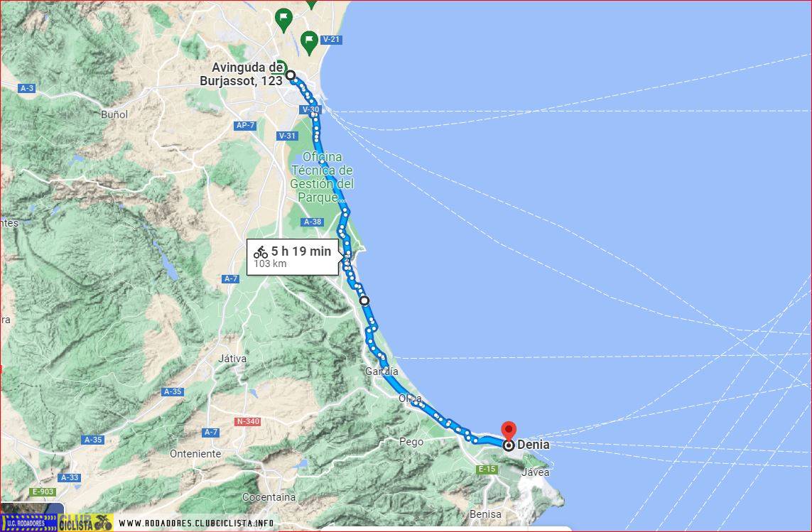Click the bicycle icon in the route info box
Image resolution: width=812 pixels, height=532 pixels.
(x=261, y=252)
